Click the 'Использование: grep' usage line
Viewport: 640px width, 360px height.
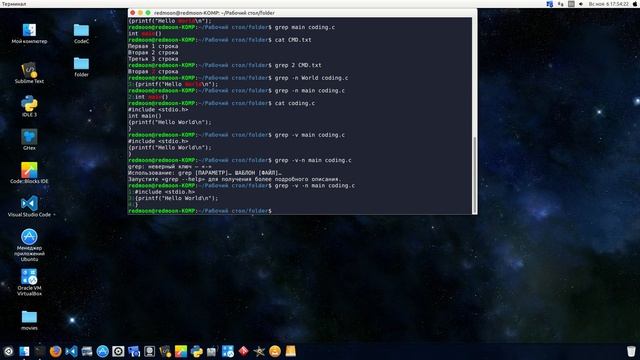(205, 173)
